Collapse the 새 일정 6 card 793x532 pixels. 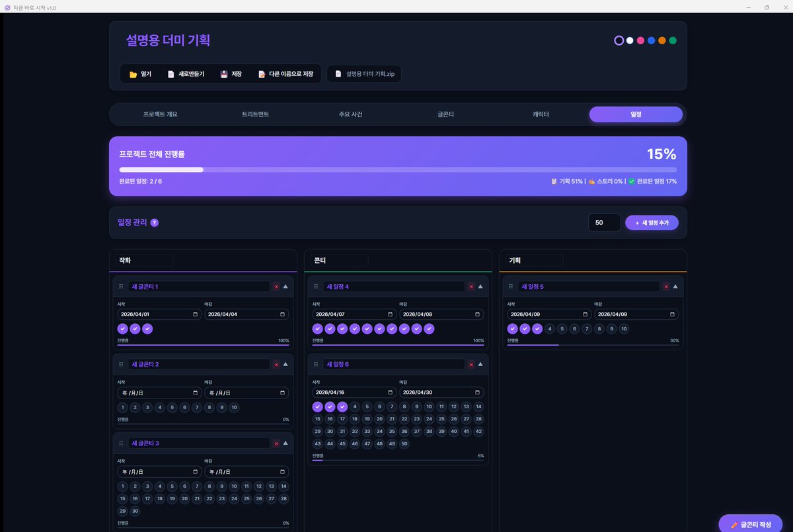pos(480,364)
